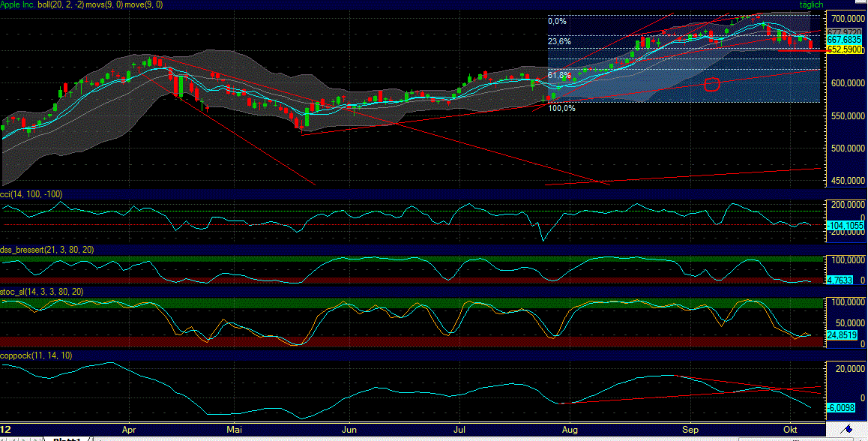Click the cyan 667,6835 price tag
Screen dimensions: 868x441
pos(844,40)
